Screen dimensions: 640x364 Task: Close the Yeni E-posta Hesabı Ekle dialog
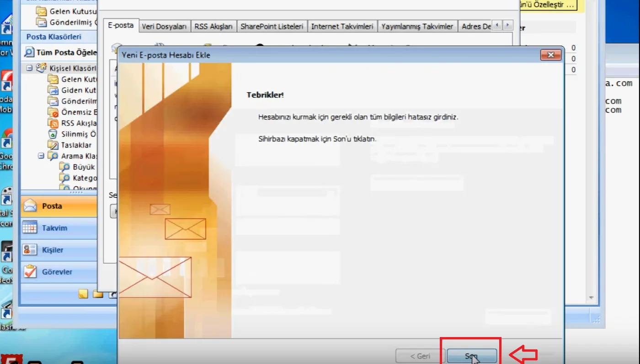pos(550,55)
